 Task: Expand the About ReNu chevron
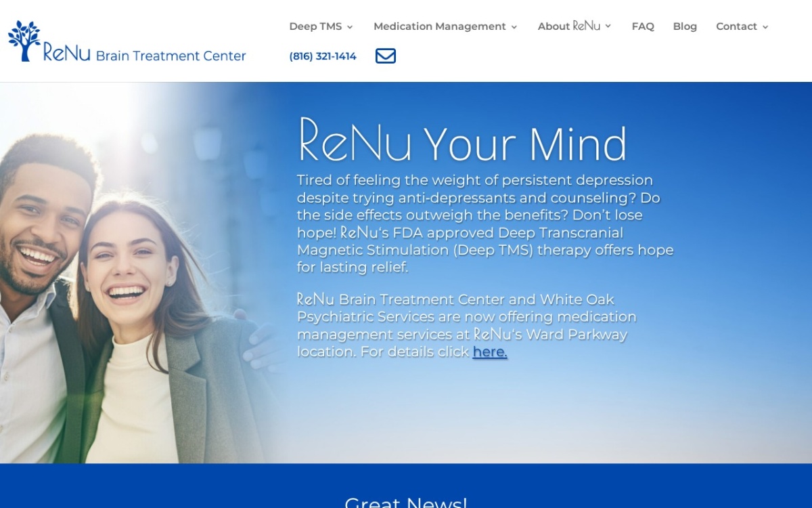608,26
